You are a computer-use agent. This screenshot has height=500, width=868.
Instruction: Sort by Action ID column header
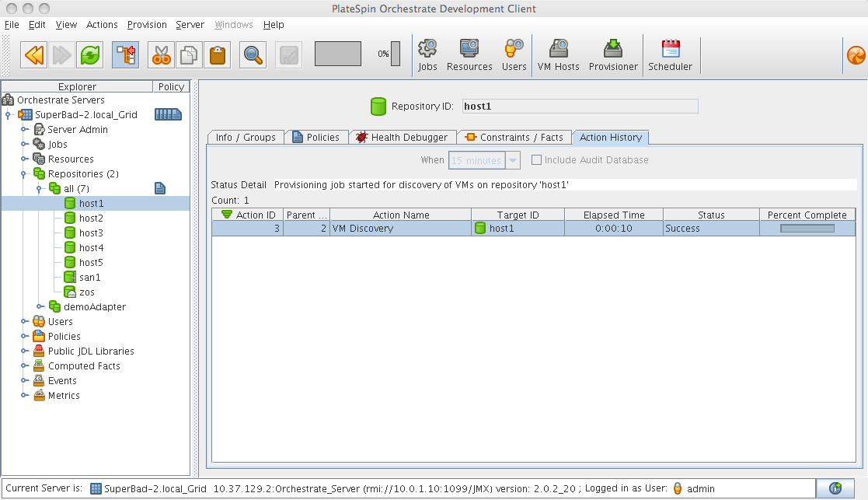tap(247, 215)
